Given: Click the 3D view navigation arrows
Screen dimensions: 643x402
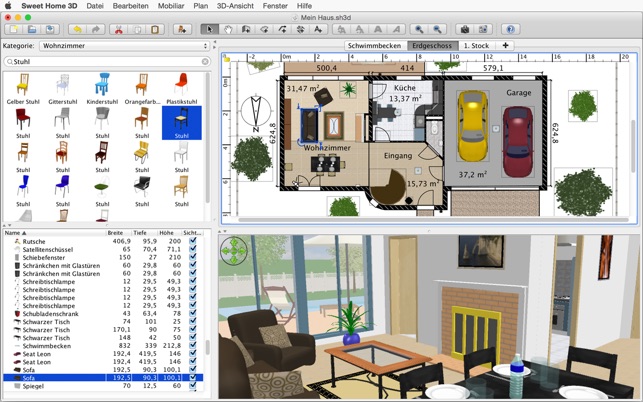Looking at the screenshot, I should pyautogui.click(x=234, y=250).
